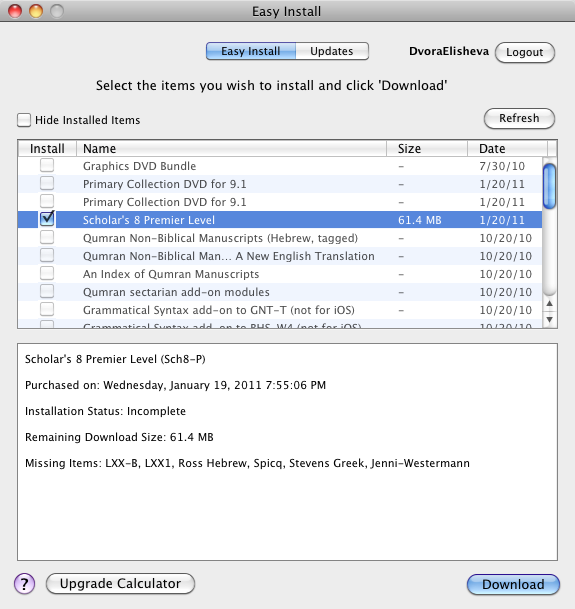The height and width of the screenshot is (609, 575).
Task: Click the Missing Items line in details
Action: coord(247,463)
